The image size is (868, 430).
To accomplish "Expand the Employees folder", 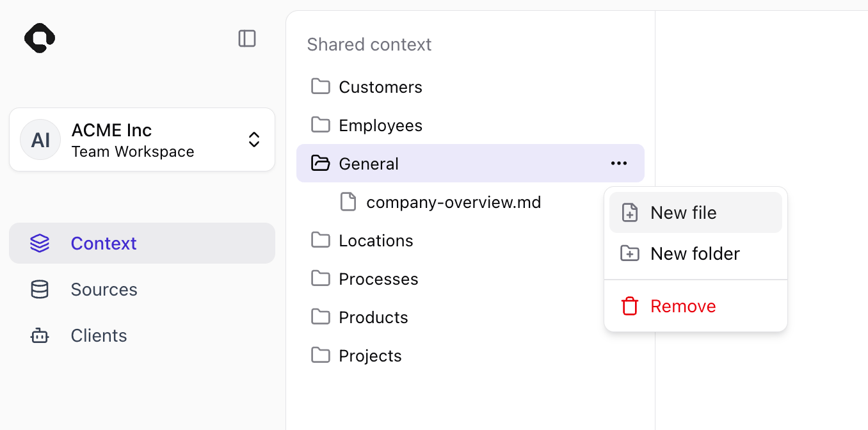I will click(x=470, y=125).
